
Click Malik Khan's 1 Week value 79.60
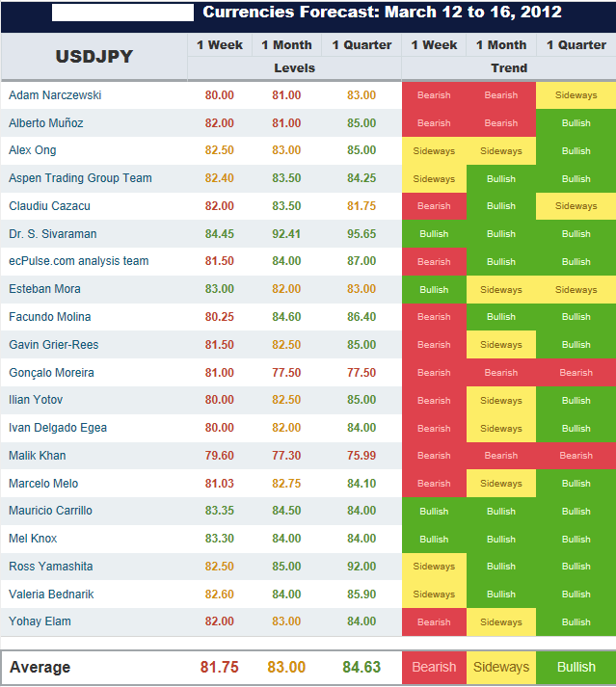point(220,456)
